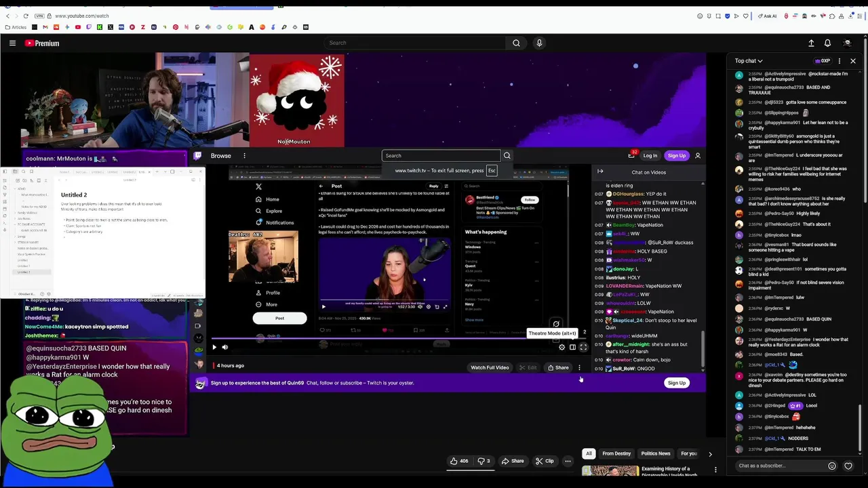Click the YouTube search magnifier button
This screenshot has height=488, width=868.
tap(516, 43)
